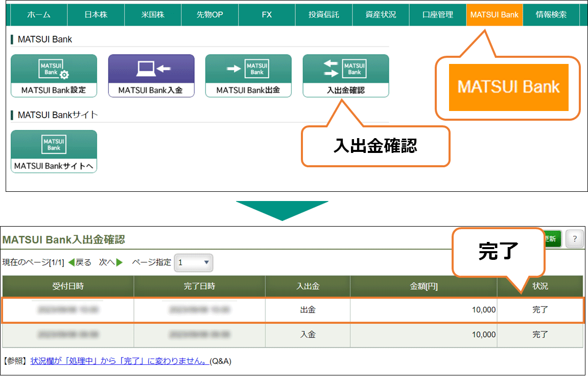Switch to the 資産状況 tab
The image size is (588, 378).
tap(381, 15)
